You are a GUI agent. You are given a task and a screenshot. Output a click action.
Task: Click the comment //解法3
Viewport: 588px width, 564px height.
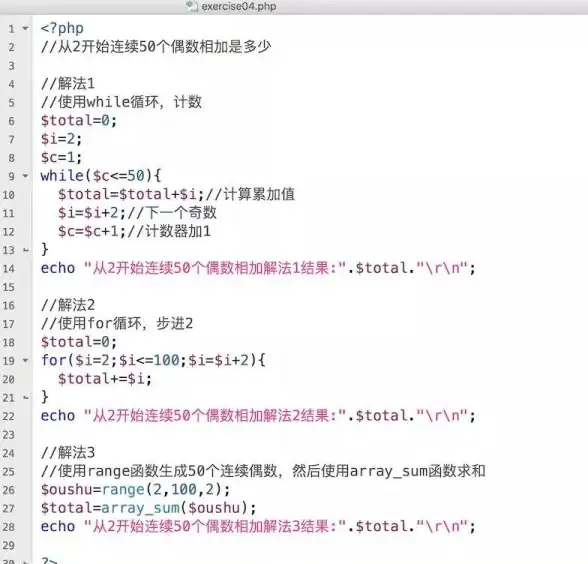[x=68, y=453]
